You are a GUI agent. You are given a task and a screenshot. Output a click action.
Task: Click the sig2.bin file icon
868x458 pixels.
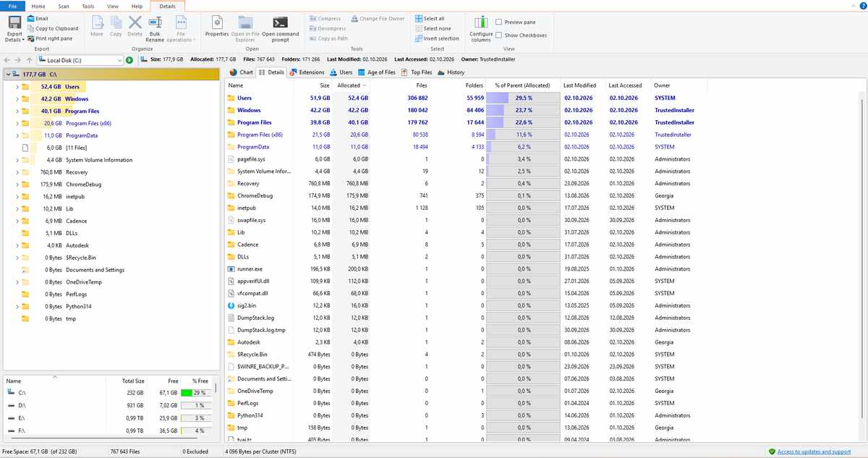coord(231,305)
